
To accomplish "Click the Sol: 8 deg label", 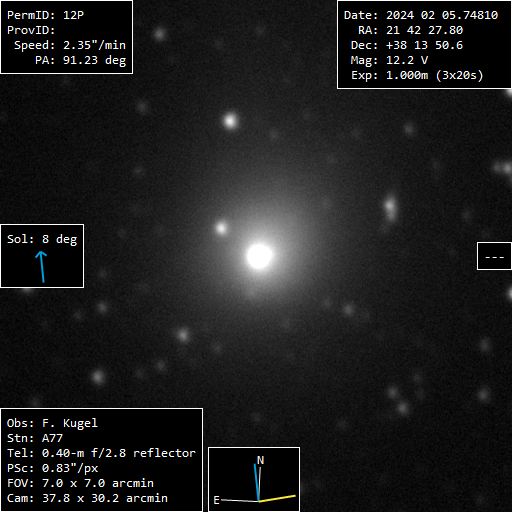I will pos(42,239).
